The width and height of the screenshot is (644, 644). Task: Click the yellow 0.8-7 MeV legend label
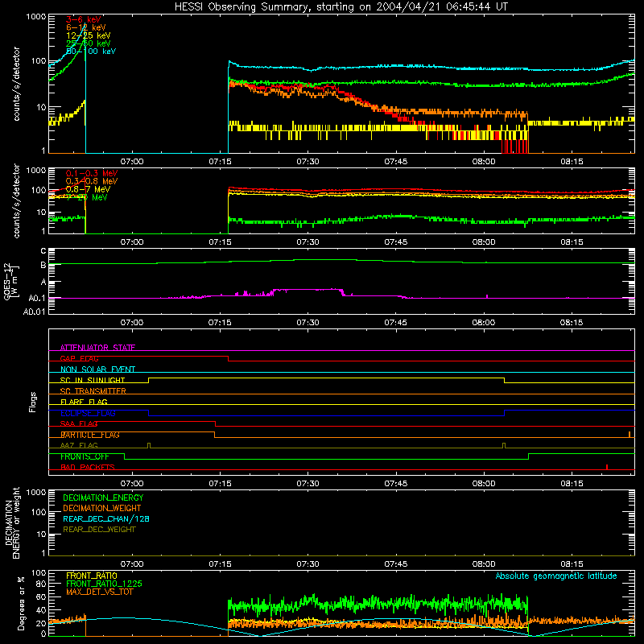(89, 189)
